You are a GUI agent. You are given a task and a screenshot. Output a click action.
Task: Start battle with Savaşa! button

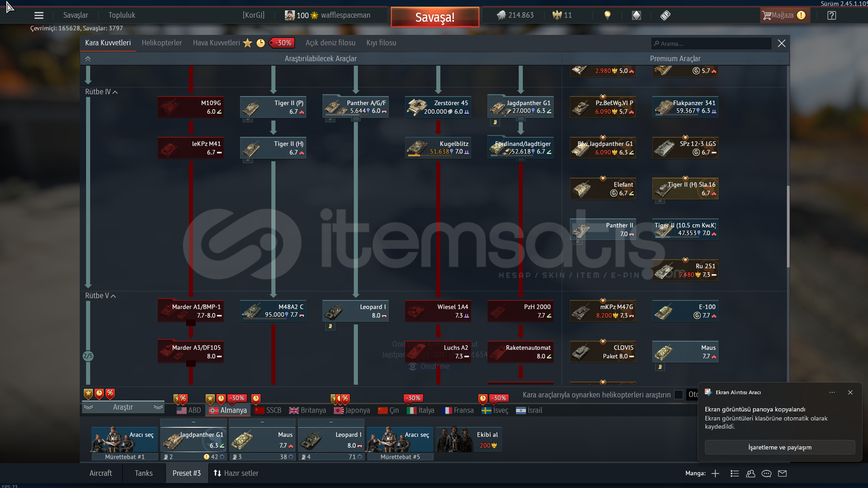coord(435,17)
